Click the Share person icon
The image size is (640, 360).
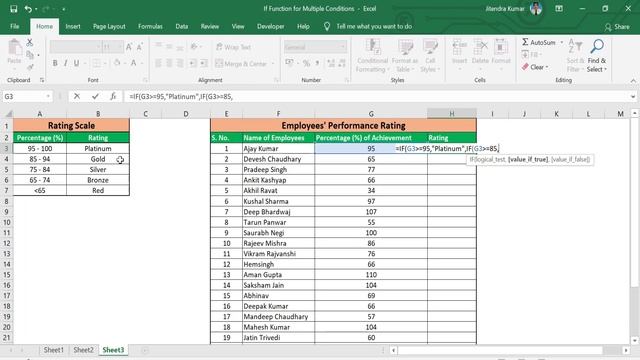click(608, 27)
